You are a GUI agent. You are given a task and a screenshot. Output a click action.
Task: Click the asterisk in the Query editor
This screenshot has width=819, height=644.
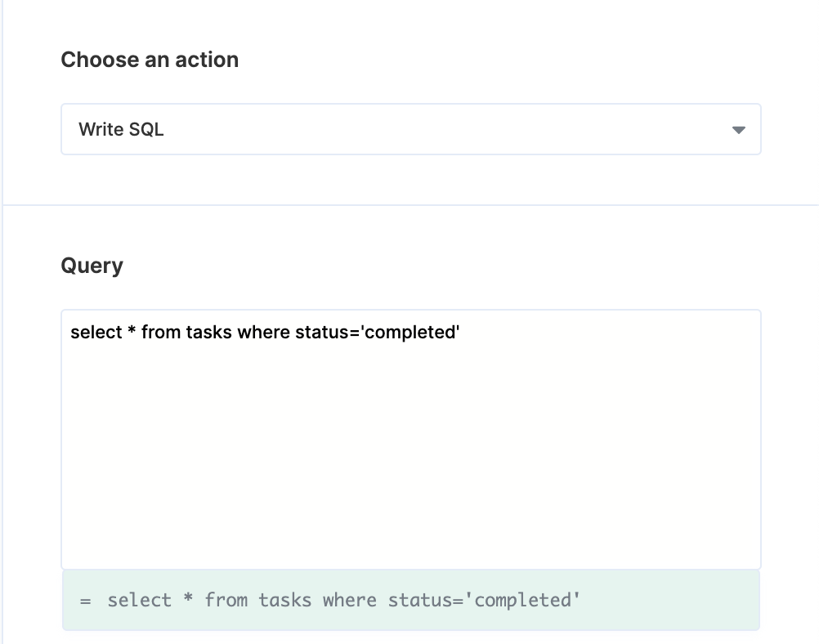(x=132, y=330)
